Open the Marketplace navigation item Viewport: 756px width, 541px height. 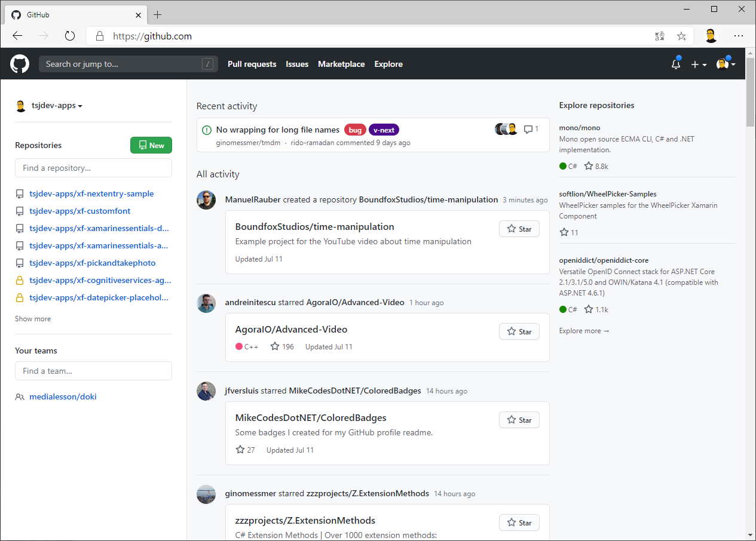pos(341,64)
